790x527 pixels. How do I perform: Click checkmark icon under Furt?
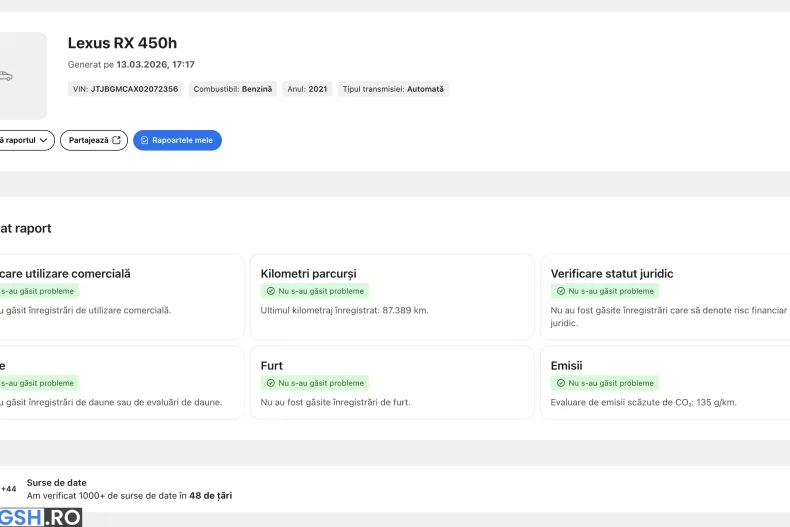tap(271, 383)
